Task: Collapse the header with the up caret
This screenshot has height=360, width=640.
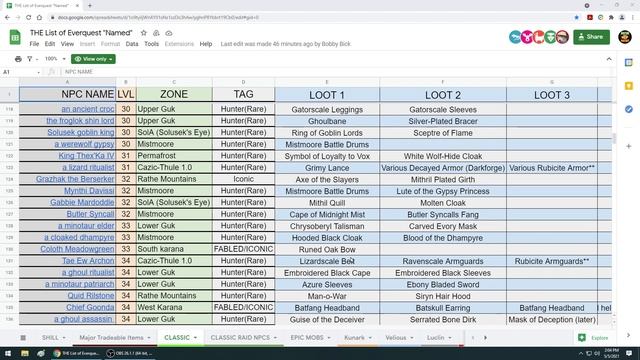Action: tap(609, 59)
